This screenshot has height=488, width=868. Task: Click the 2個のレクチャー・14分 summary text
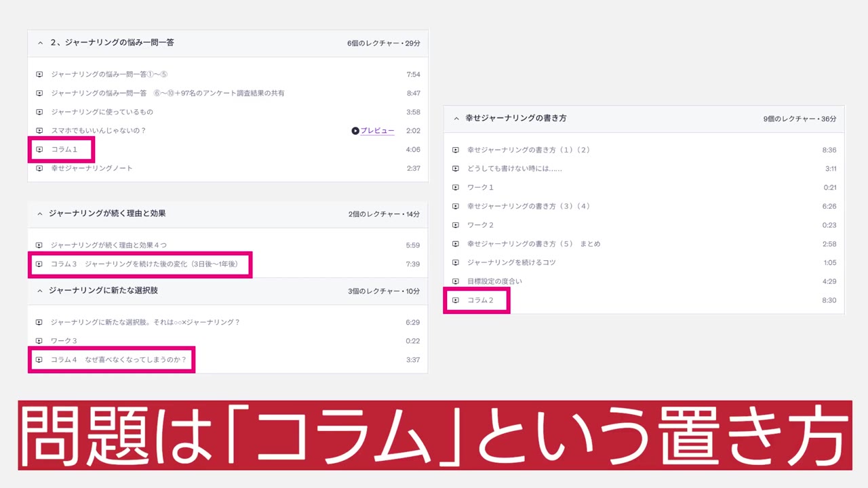[384, 214]
